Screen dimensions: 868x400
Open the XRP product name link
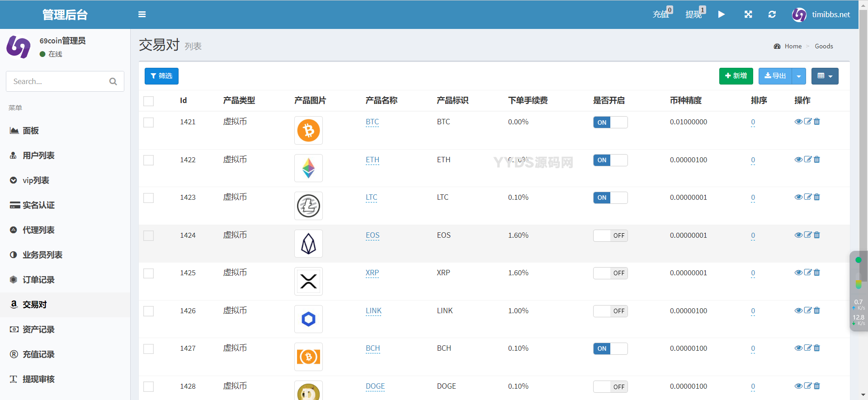point(372,273)
